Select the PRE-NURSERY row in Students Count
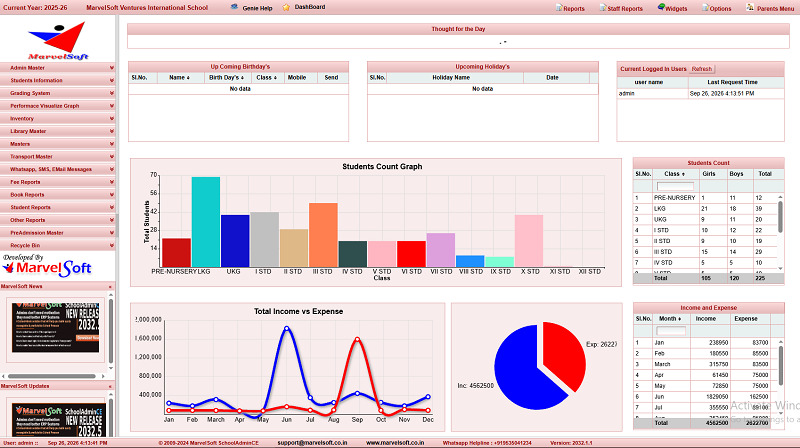800x448 pixels. click(x=705, y=198)
